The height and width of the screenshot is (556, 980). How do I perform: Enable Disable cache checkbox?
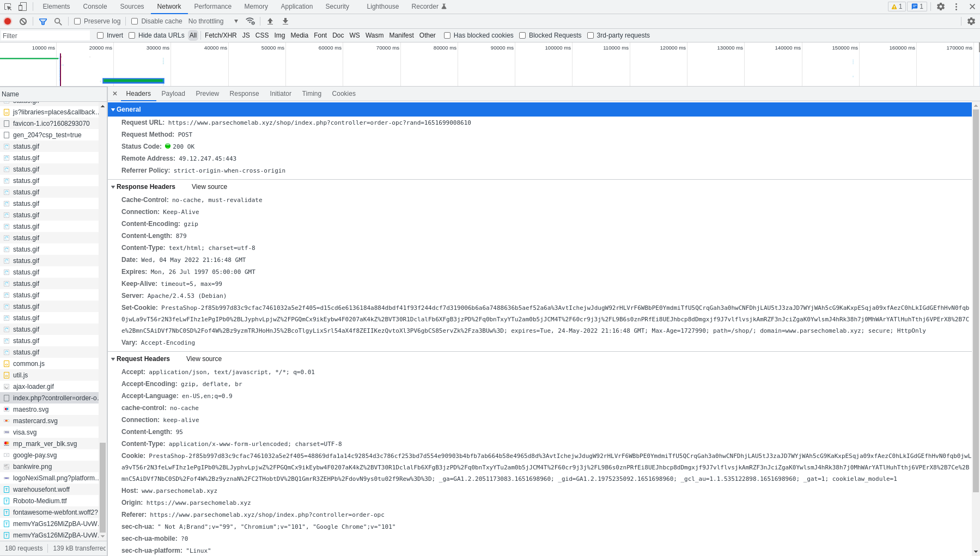point(135,21)
